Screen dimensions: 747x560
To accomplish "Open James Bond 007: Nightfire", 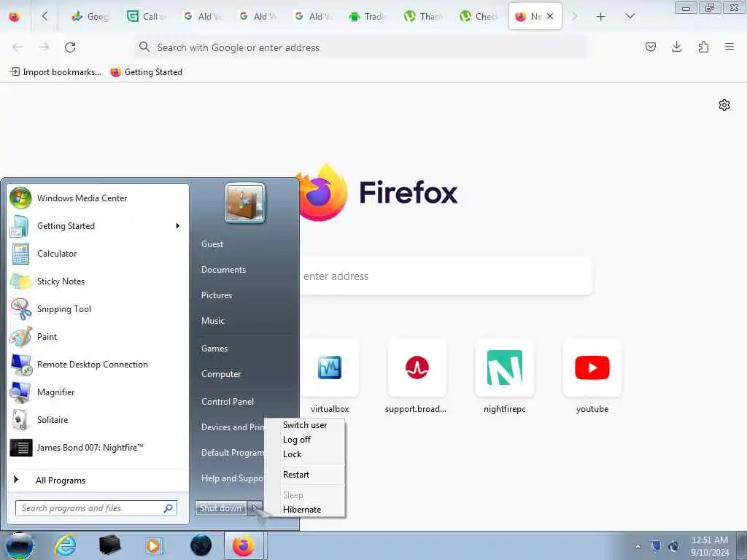I will pos(98,448).
